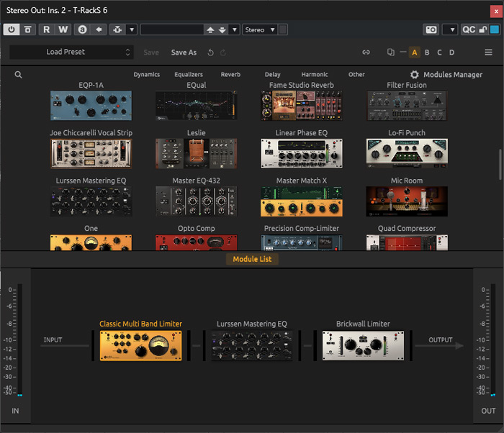Select the Precision Comp-Limiter module
The height and width of the screenshot is (433, 504).
(x=302, y=242)
